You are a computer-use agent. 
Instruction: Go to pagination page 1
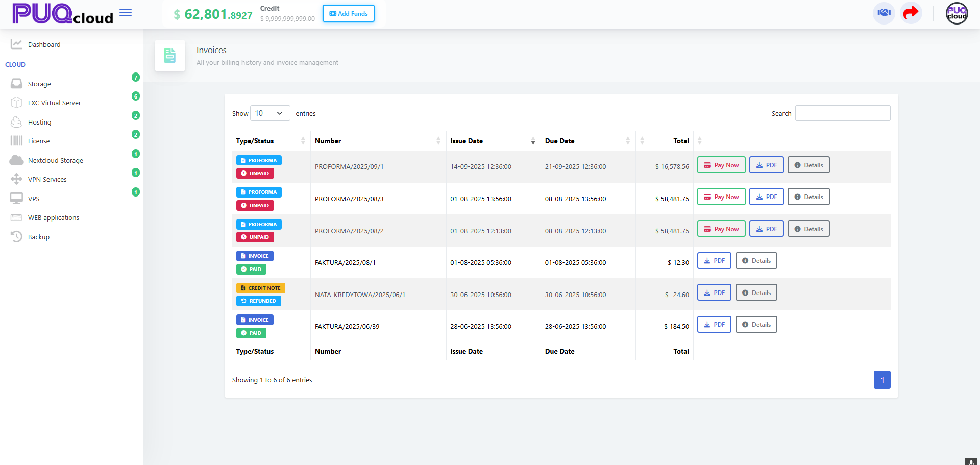pos(882,380)
